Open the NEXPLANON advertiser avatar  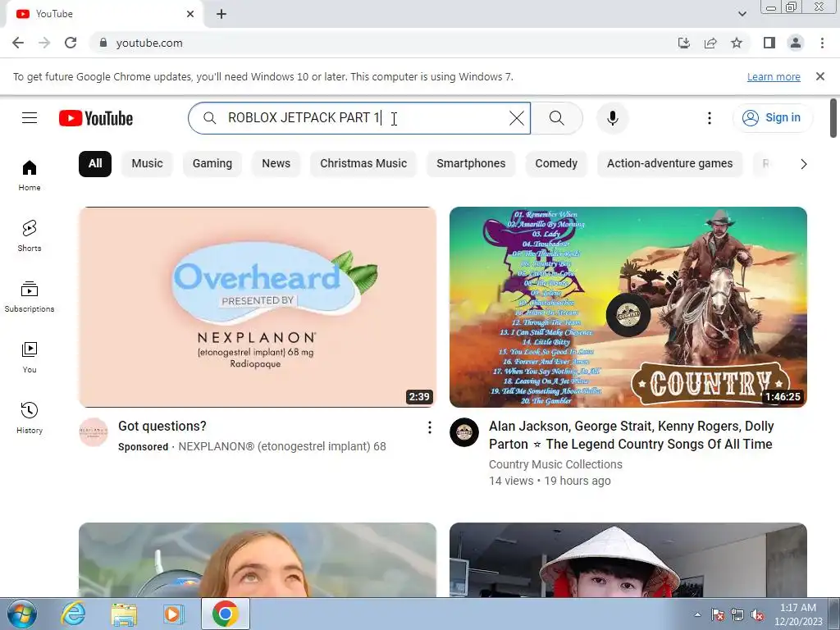pyautogui.click(x=94, y=431)
